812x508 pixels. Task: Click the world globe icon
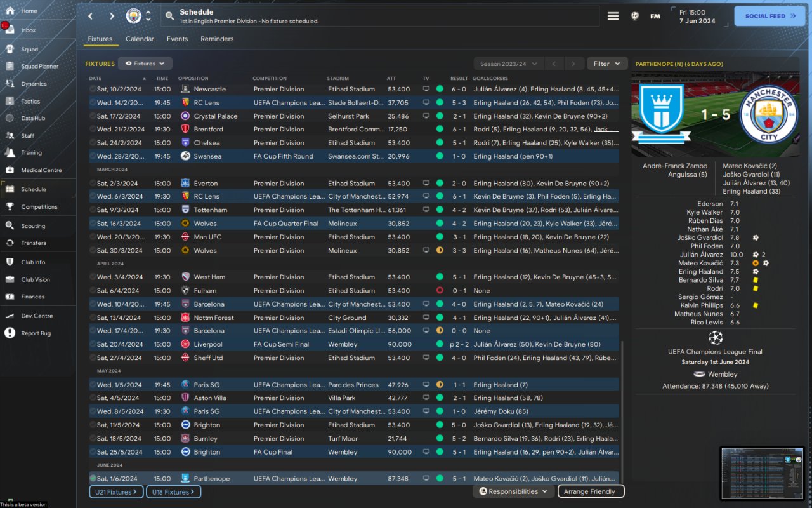635,16
